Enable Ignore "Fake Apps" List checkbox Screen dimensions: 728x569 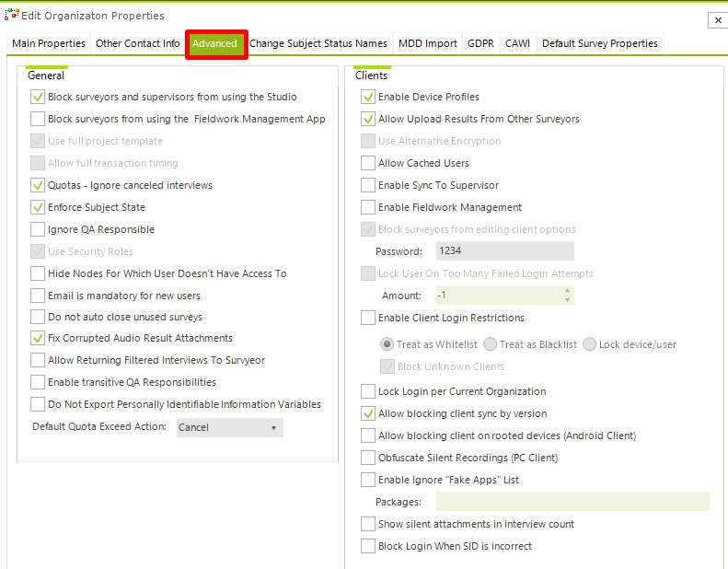[x=368, y=480]
